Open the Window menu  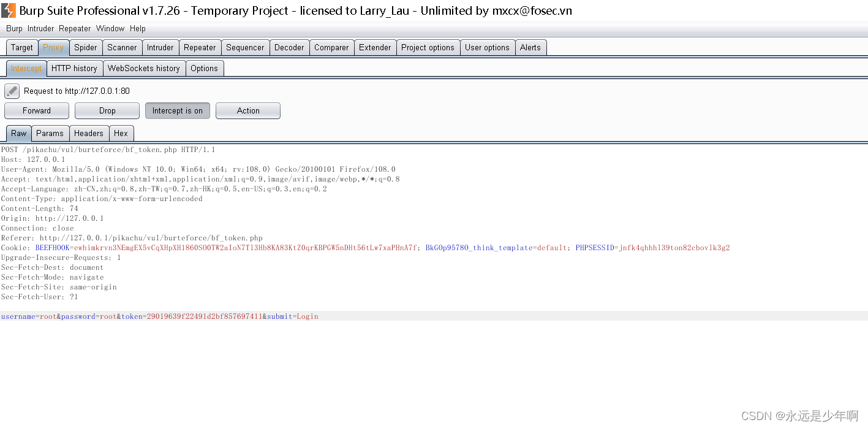point(110,28)
